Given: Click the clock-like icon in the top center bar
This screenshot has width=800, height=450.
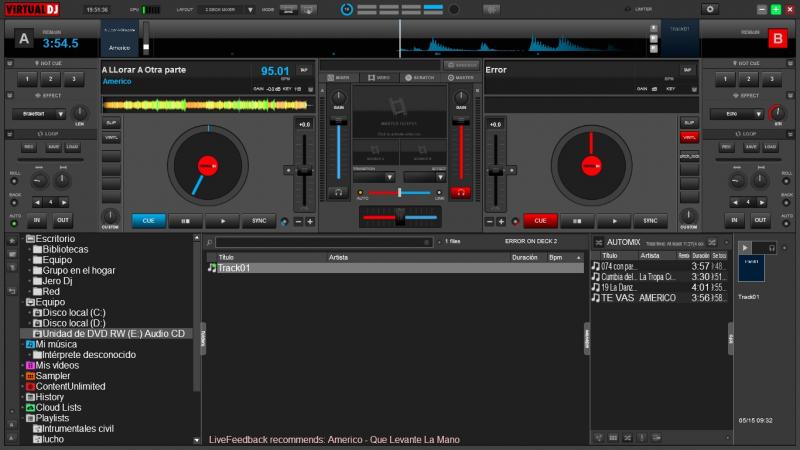Looking at the screenshot, I should pos(346,9).
